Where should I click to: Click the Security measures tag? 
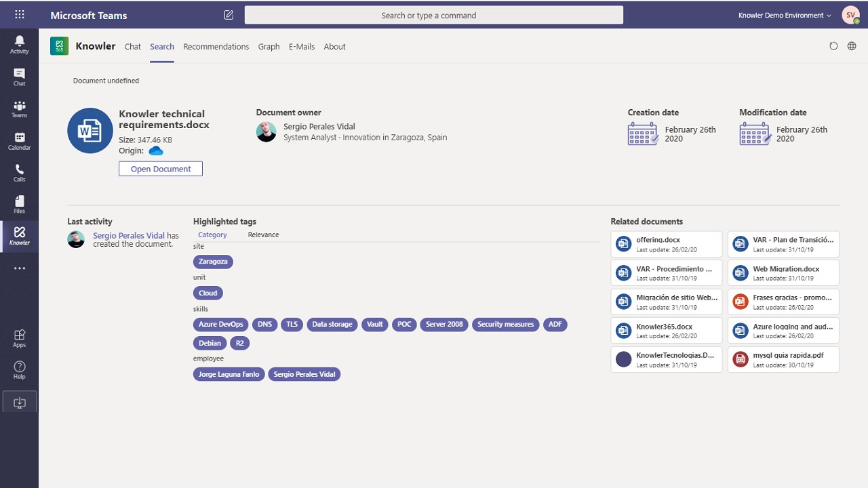(x=506, y=325)
